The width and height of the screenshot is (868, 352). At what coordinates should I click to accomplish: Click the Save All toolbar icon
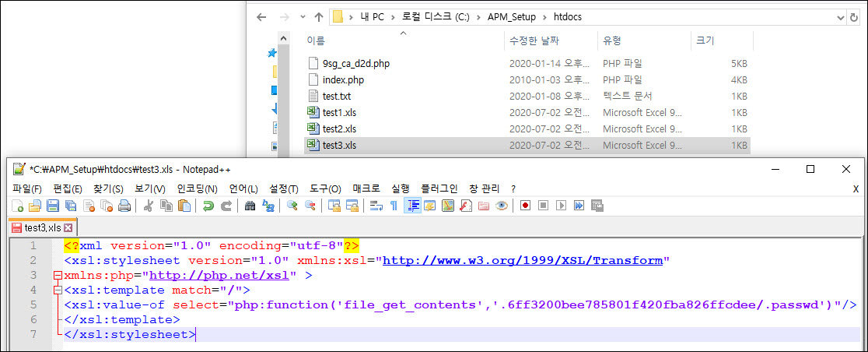click(x=70, y=206)
